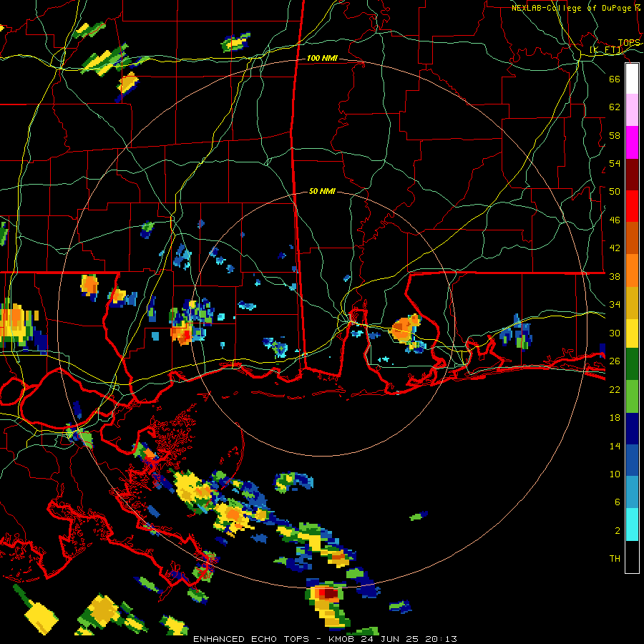The image size is (644, 644).
Task: Click the Enhanced Echo Tops KMOB caption
Action: pyautogui.click(x=325, y=639)
